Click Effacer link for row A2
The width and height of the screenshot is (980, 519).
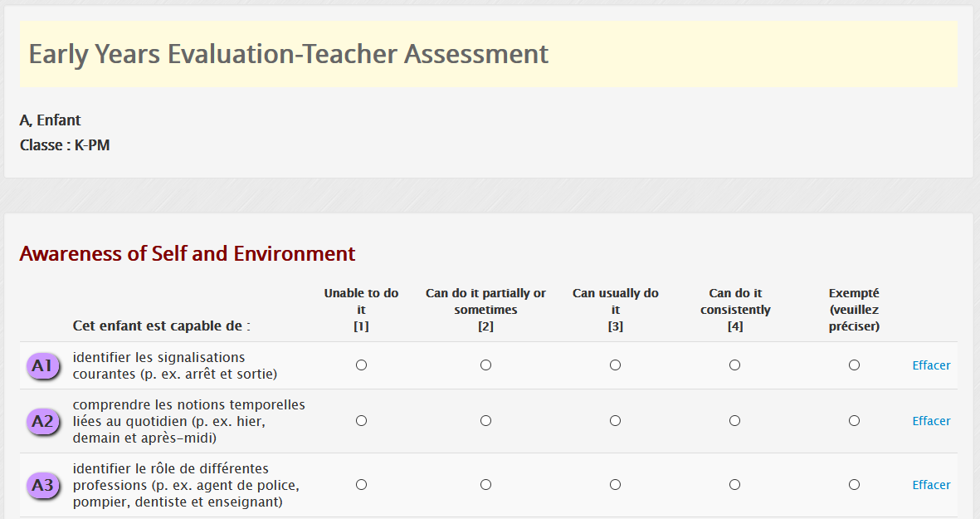[931, 421]
